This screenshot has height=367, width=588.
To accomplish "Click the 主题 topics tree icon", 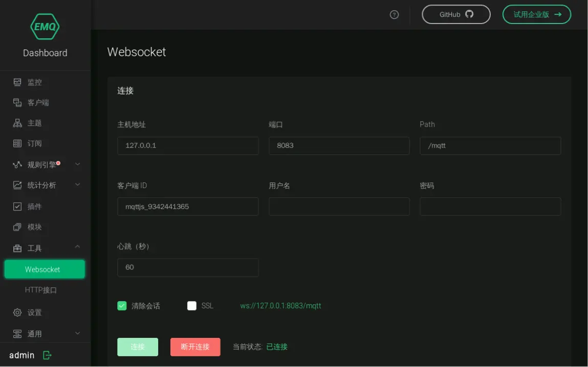I will tap(17, 123).
